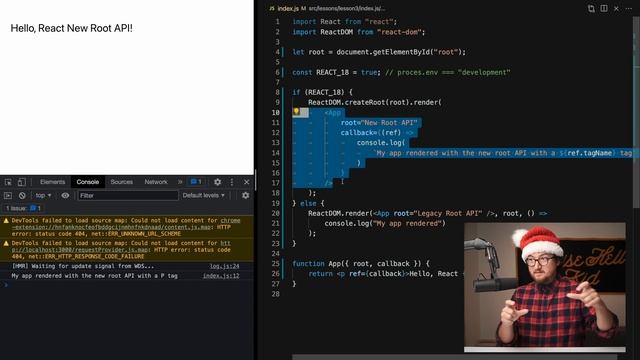This screenshot has height=360, width=640.
Task: Click the issues badge in the DevTools tab bar
Action: coord(196,182)
